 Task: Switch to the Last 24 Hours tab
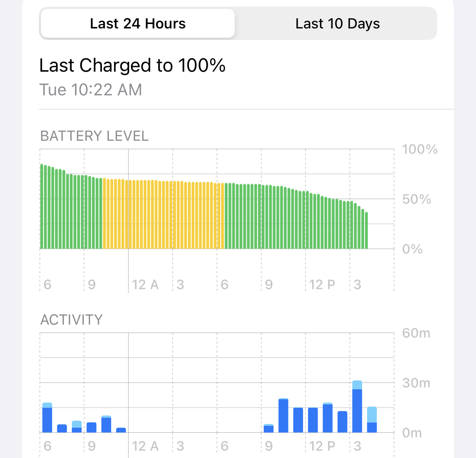tap(138, 24)
